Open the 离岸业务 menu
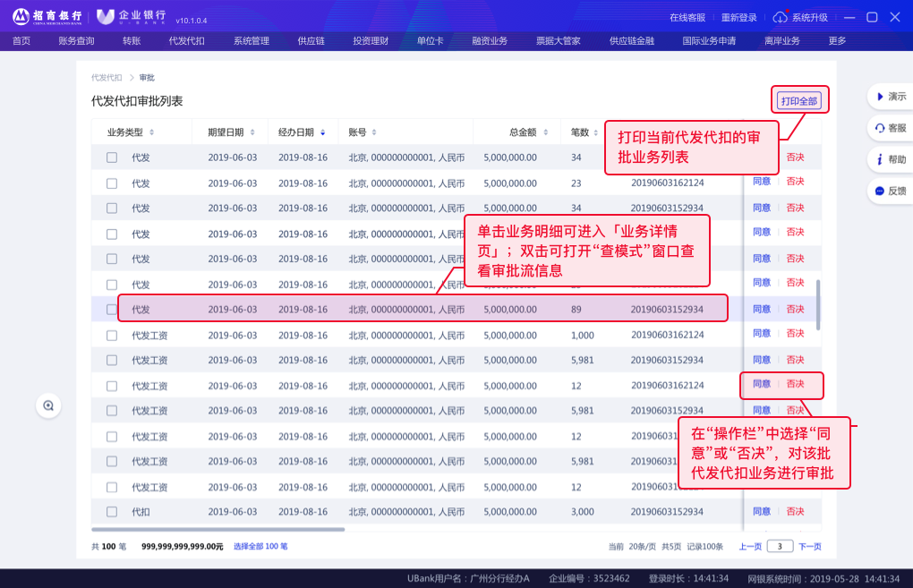This screenshot has width=913, height=588. pos(782,41)
